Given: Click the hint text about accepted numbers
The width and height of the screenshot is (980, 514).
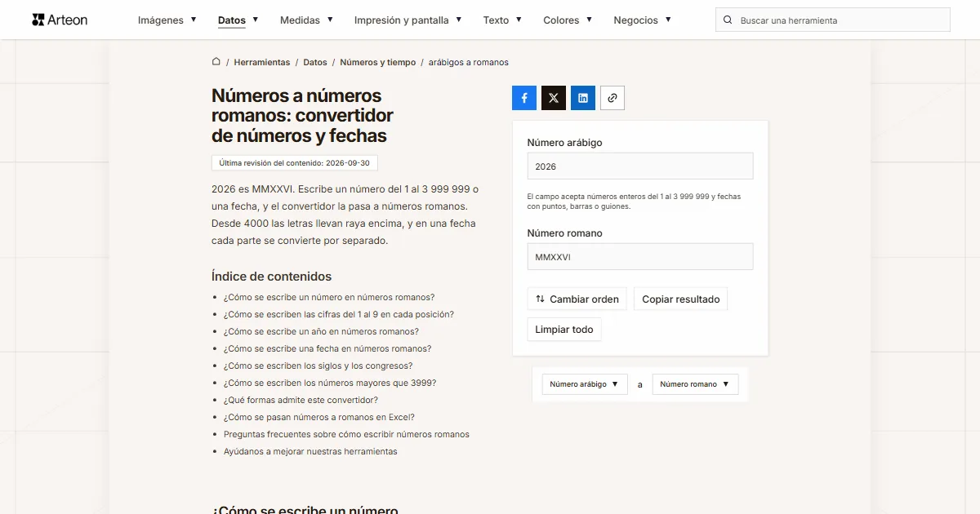Looking at the screenshot, I should 634,202.
